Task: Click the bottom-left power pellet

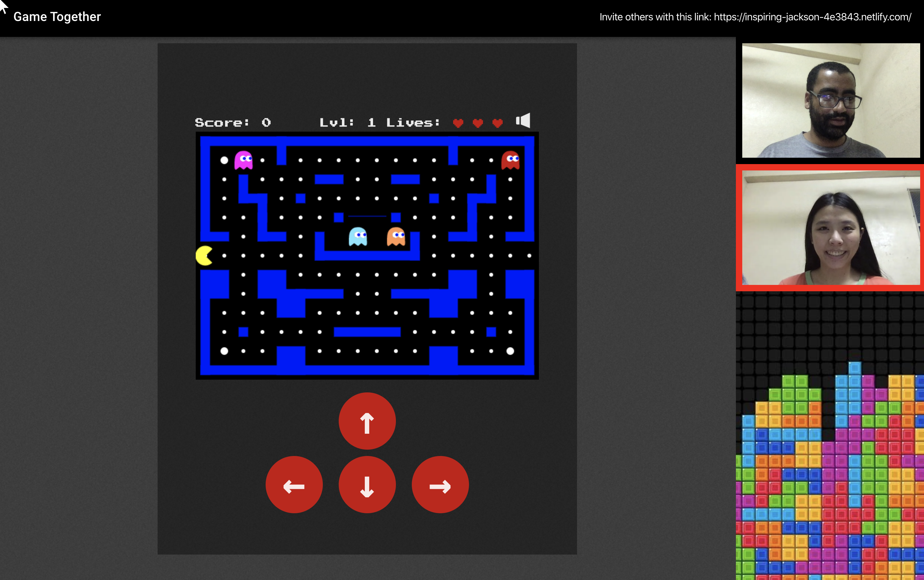Action: 224,351
